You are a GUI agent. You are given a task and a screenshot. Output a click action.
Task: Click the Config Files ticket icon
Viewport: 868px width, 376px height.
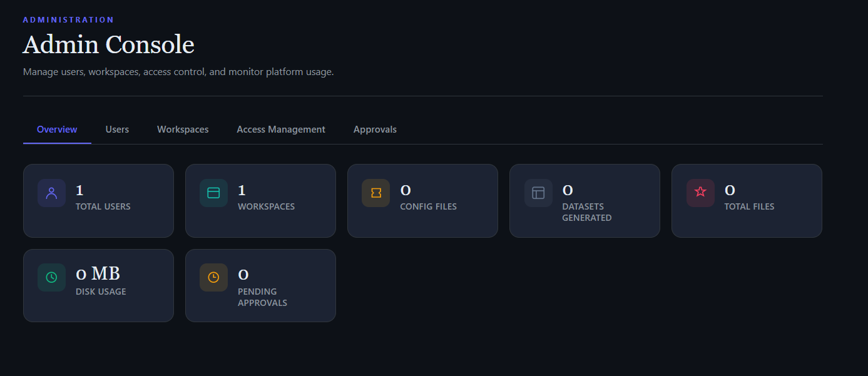click(375, 193)
